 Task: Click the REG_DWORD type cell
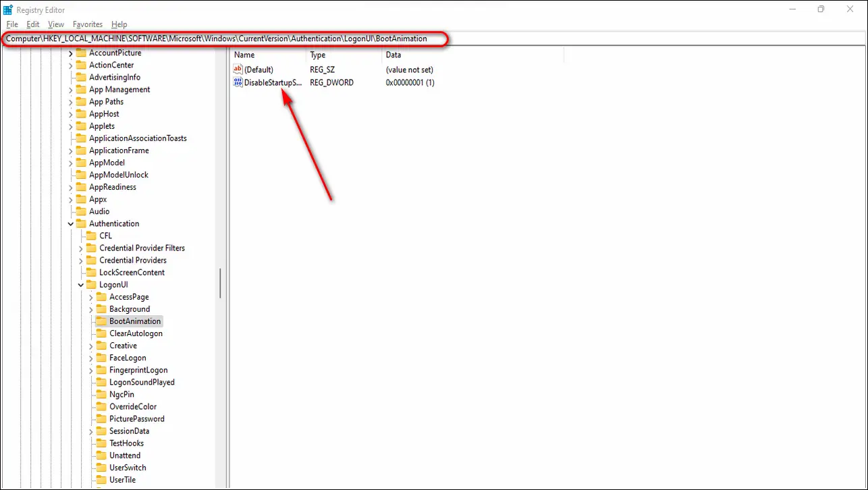331,82
